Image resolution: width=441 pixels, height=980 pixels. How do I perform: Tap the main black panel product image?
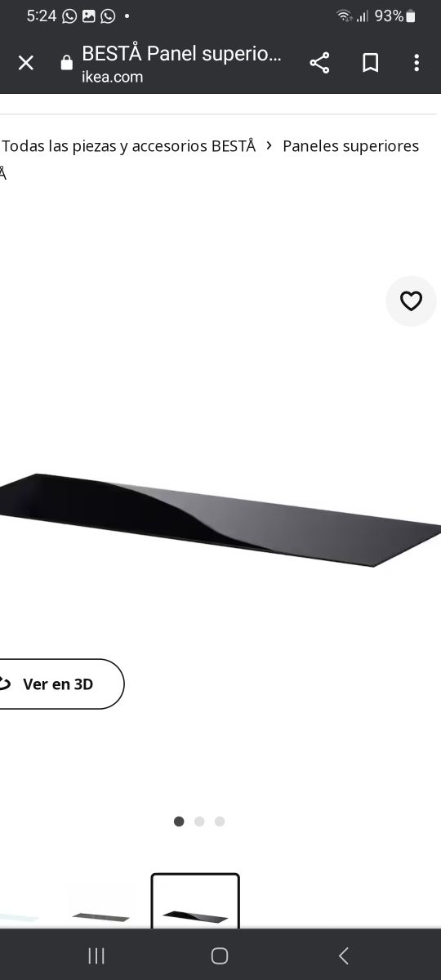coord(220,520)
